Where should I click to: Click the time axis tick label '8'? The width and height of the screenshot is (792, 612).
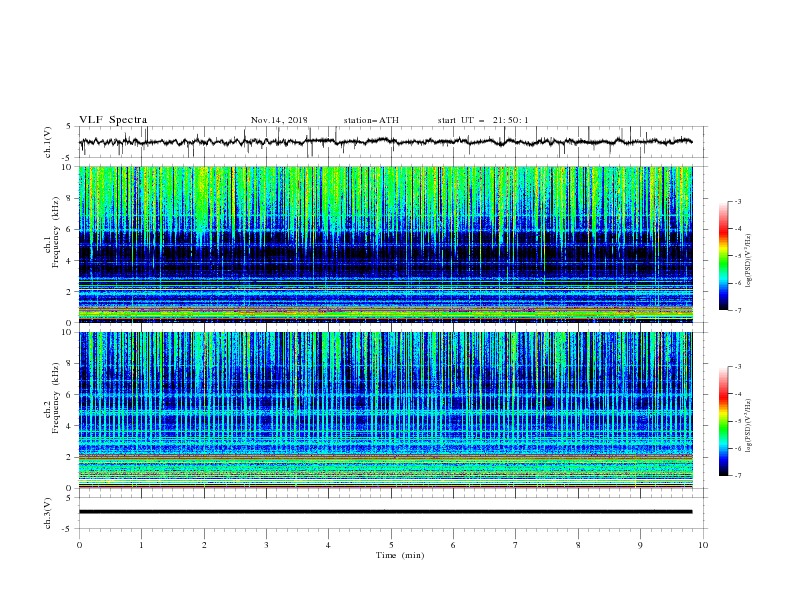[578, 545]
